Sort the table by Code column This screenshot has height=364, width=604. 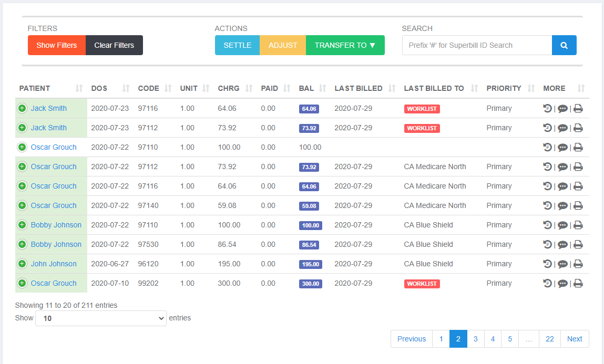155,88
